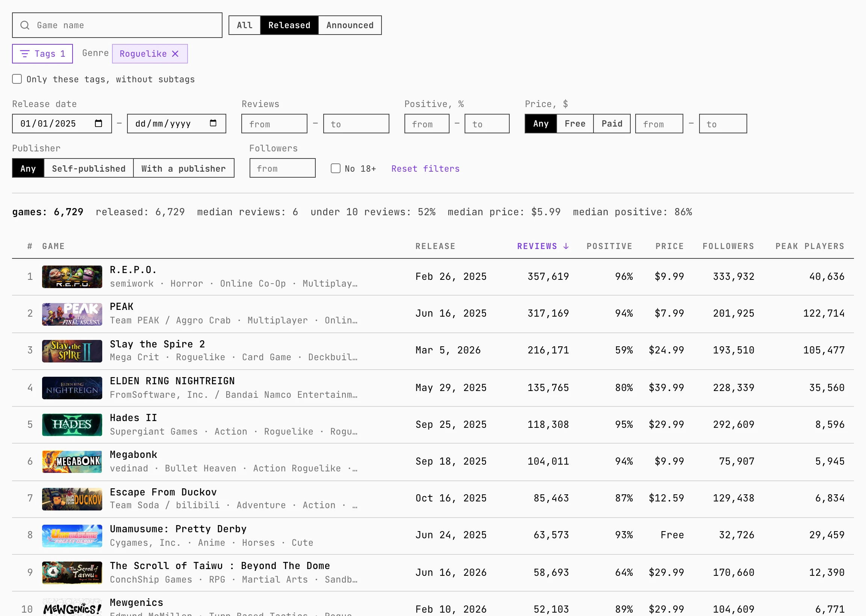Image resolution: width=866 pixels, height=616 pixels.
Task: Open the Elden Ring Nightreign thumbnail
Action: [x=72, y=388]
